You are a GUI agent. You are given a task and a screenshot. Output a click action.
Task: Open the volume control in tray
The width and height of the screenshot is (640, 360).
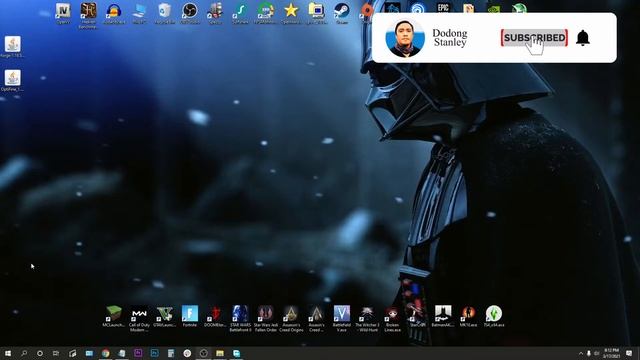597,353
